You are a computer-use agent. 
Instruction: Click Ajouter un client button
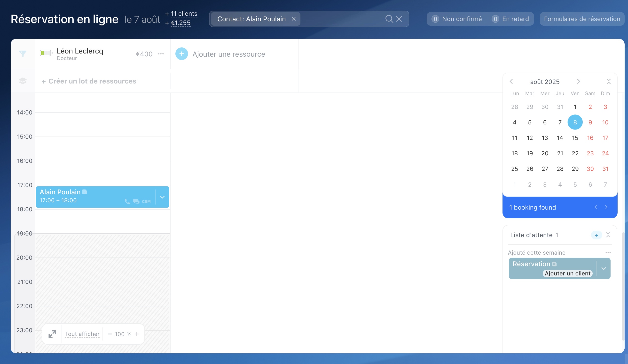click(567, 273)
